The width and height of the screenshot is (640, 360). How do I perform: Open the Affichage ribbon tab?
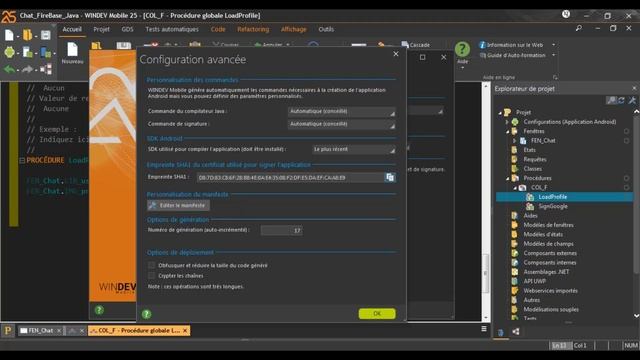[293, 29]
